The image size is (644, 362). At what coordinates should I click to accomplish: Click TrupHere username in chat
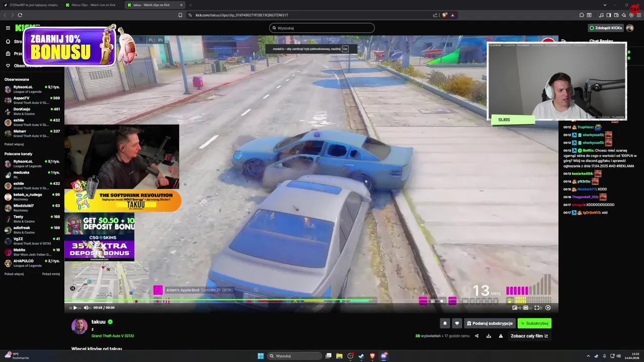coord(585,127)
